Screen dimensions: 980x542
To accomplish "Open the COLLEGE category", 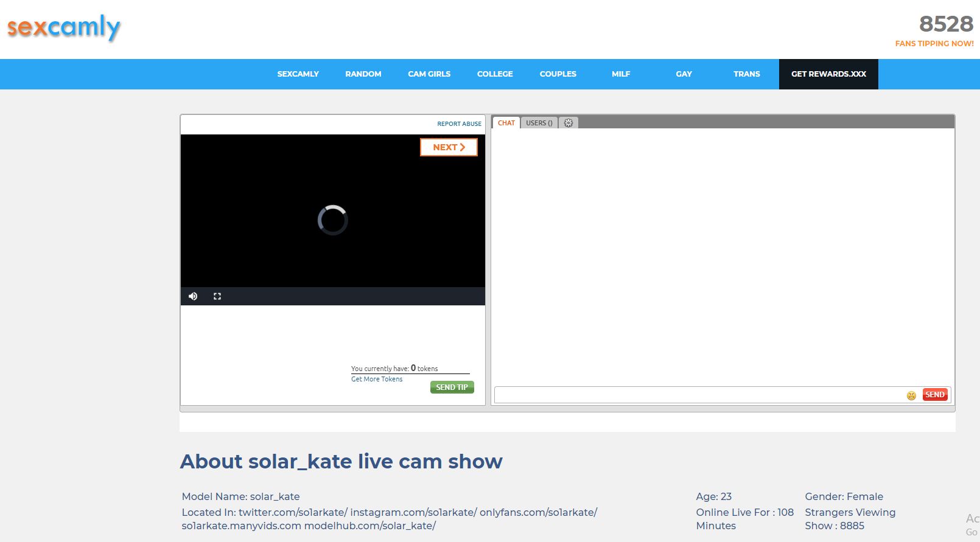I will pos(495,74).
